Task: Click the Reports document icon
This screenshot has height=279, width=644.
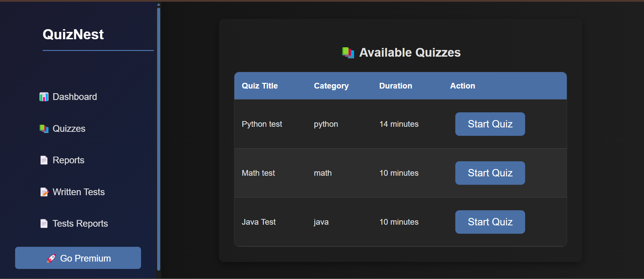Action: point(44,160)
